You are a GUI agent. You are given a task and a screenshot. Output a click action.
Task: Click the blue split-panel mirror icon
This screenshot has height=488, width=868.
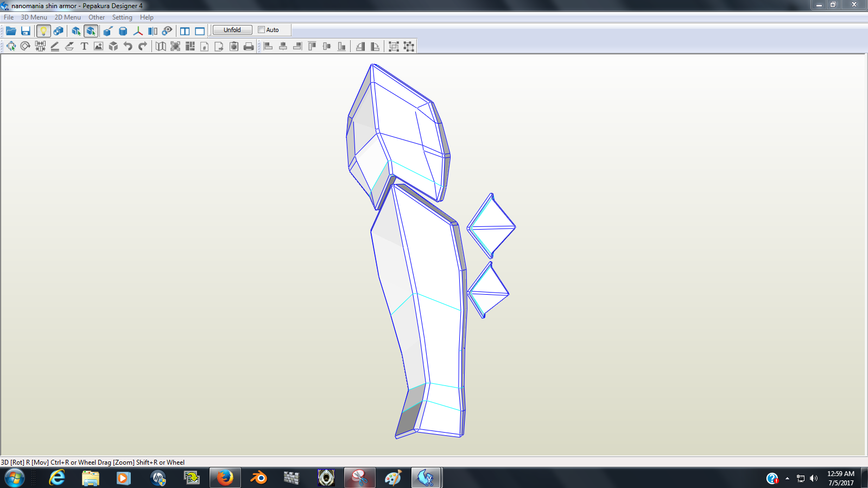153,31
